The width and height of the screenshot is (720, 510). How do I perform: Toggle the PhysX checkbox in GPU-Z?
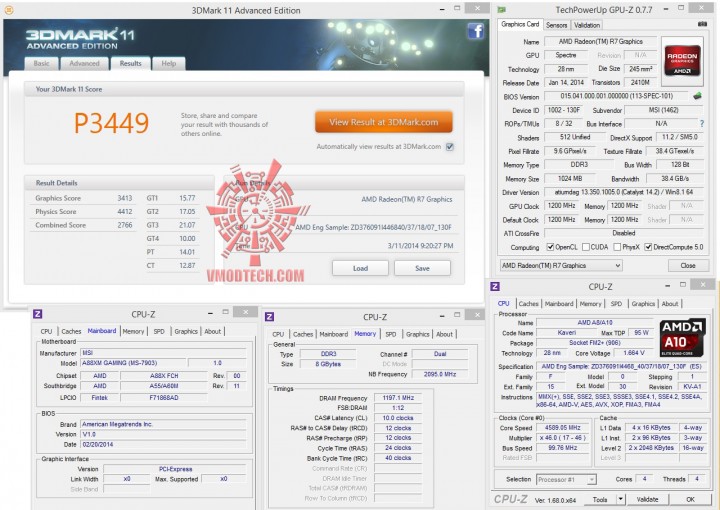(617, 247)
